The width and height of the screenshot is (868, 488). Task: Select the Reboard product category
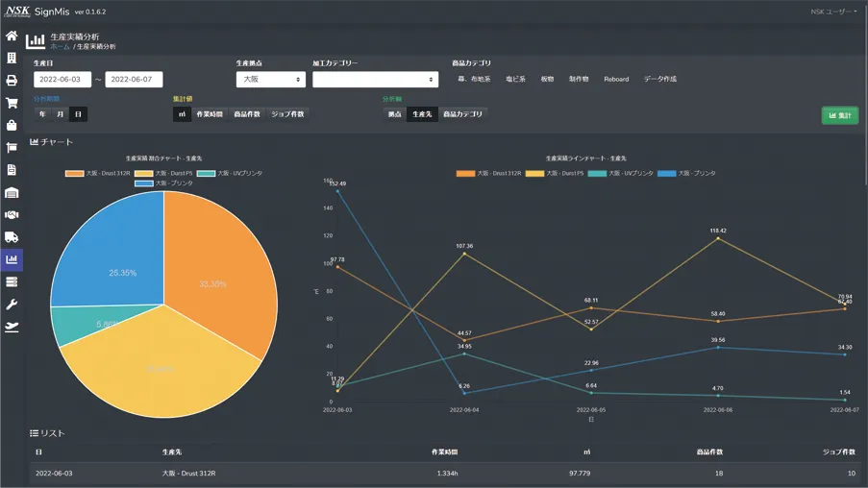616,80
